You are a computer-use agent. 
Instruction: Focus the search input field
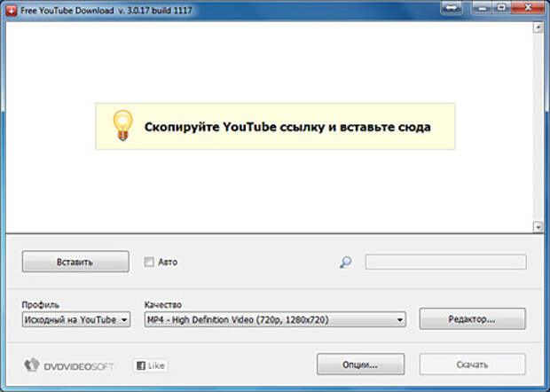(445, 262)
